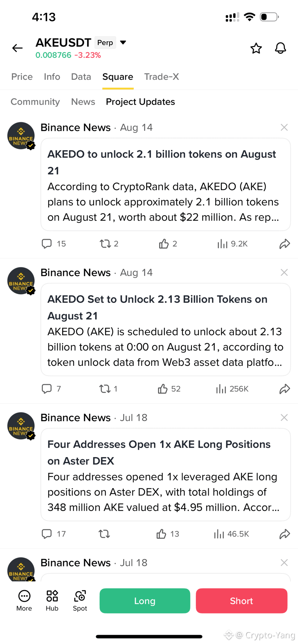Image resolution: width=298 pixels, height=644 pixels.
Task: Select the Community sub-tab
Action: [x=35, y=102]
